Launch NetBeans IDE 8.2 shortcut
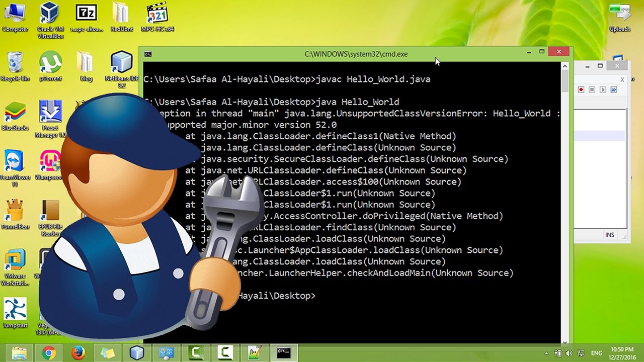 (x=121, y=69)
